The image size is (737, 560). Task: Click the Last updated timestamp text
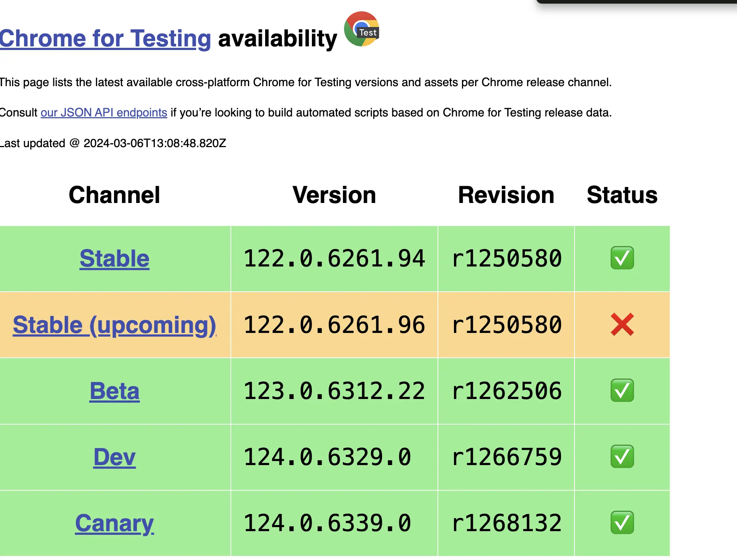(x=113, y=143)
